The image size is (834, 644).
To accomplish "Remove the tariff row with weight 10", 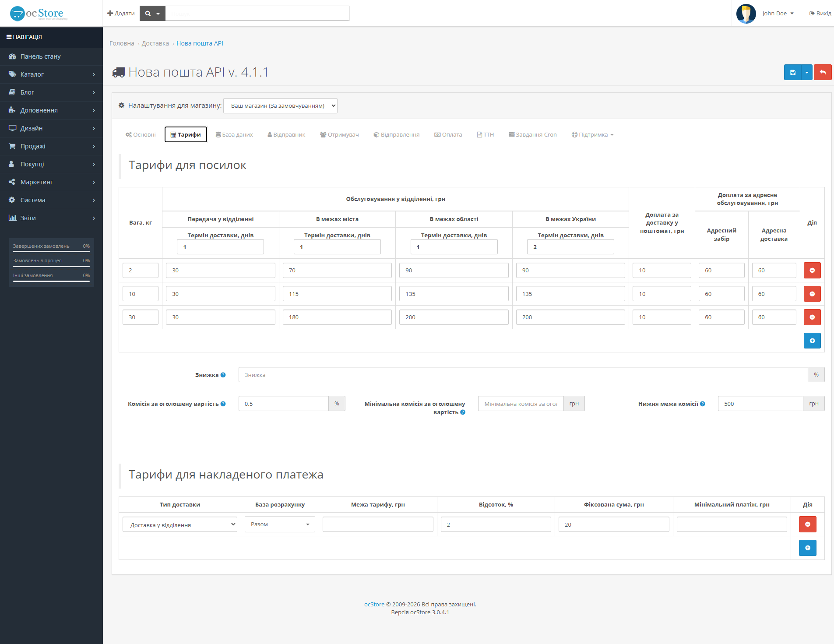I will pyautogui.click(x=812, y=294).
